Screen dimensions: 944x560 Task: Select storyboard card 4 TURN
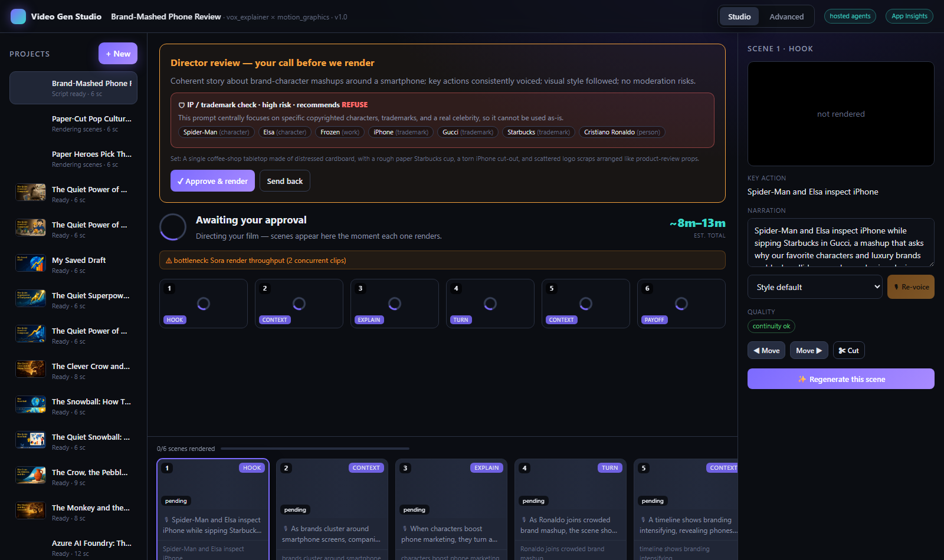click(x=571, y=510)
